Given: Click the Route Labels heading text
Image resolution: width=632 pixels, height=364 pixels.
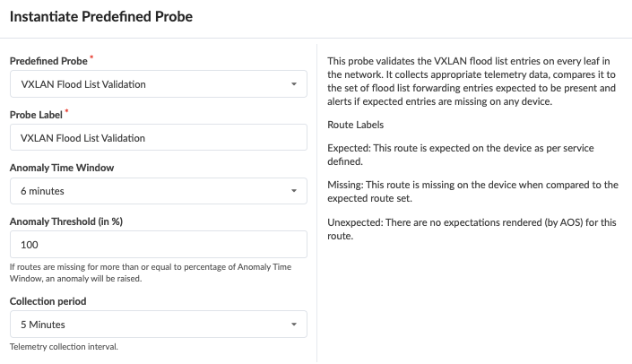Looking at the screenshot, I should (x=355, y=125).
